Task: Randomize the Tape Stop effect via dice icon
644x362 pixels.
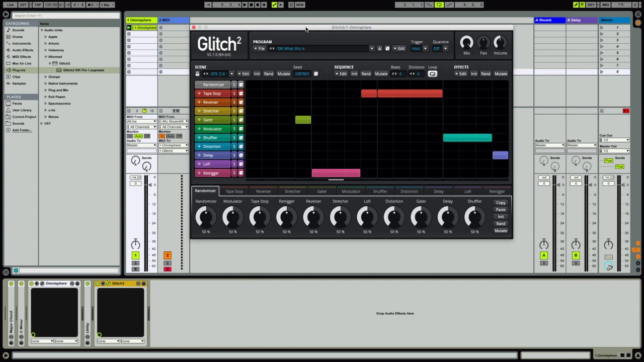Action: click(241, 94)
